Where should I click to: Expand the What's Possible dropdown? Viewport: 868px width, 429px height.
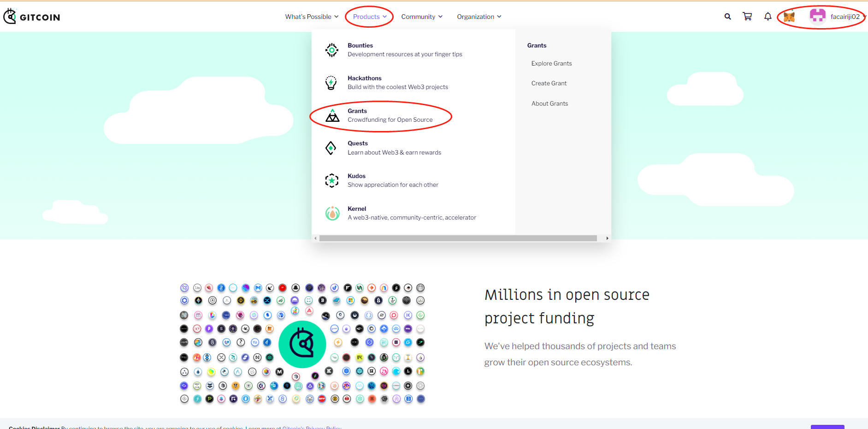click(x=312, y=17)
